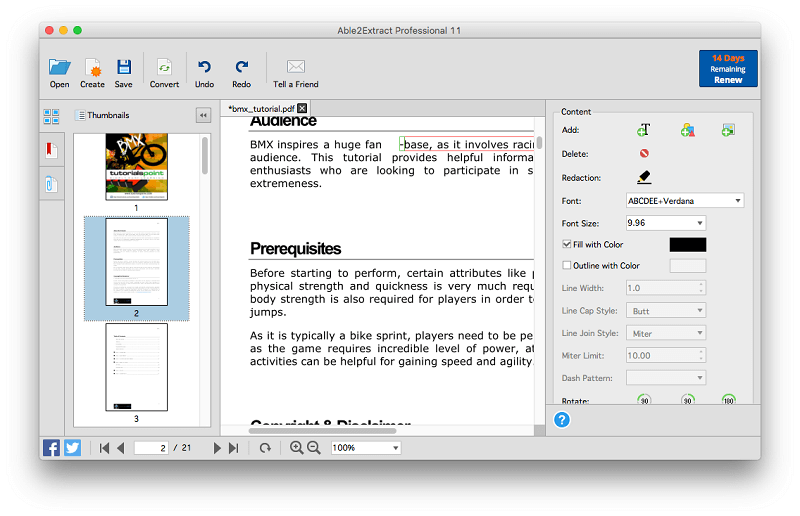
Task: Click the Add Shape icon in the Content panel
Action: click(687, 130)
